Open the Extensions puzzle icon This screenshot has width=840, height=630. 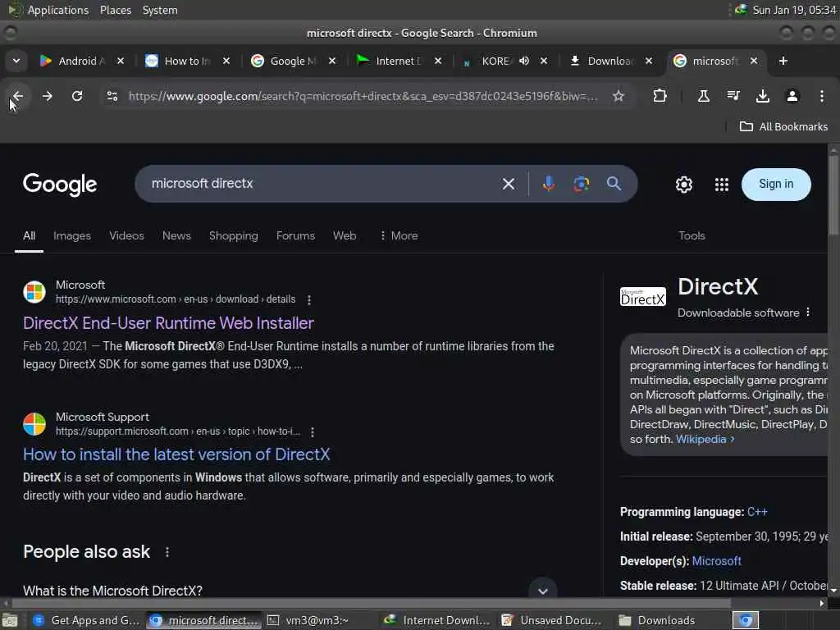(x=660, y=96)
